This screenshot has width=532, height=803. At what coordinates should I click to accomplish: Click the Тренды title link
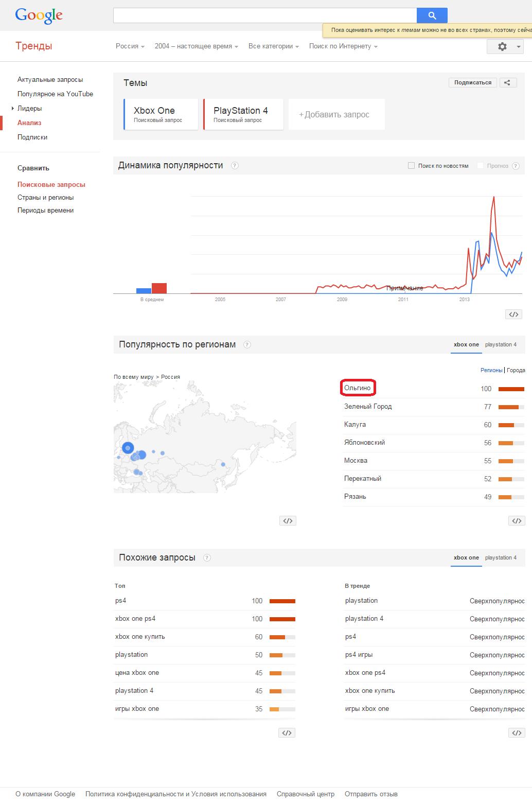coord(34,46)
